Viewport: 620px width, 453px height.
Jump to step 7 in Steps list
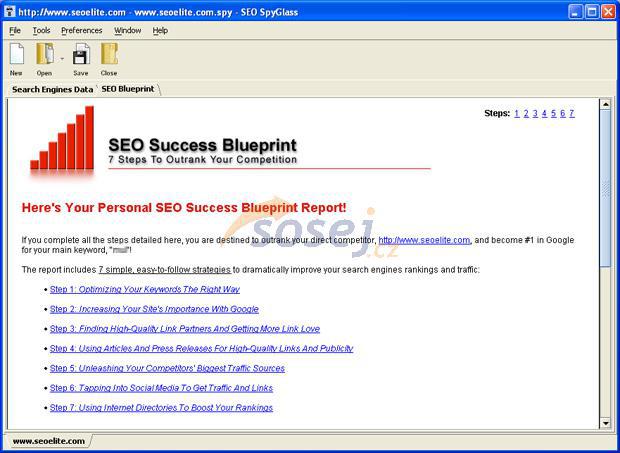(572, 113)
